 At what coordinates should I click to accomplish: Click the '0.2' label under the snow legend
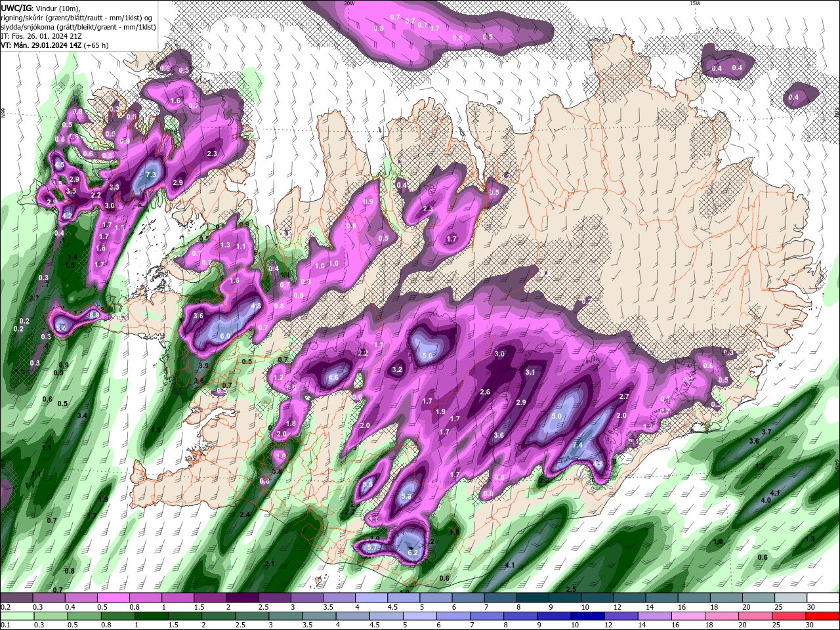[5, 607]
